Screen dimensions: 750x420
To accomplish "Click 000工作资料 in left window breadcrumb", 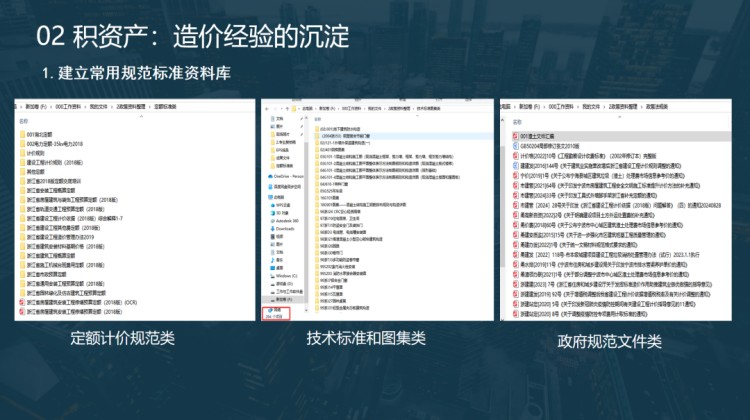I will [x=68, y=105].
